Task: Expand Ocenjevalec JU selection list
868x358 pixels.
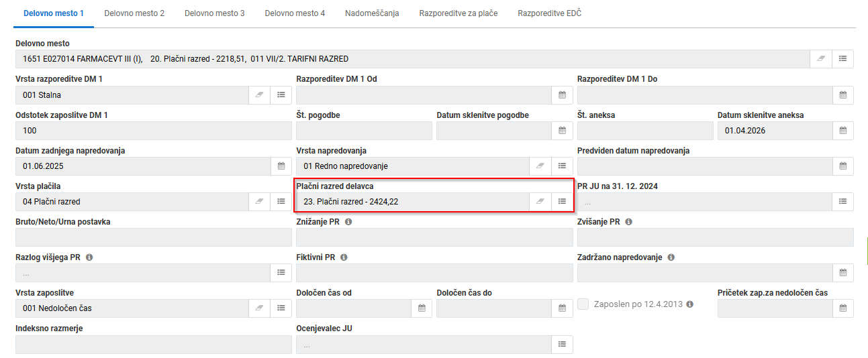Action: click(x=562, y=344)
